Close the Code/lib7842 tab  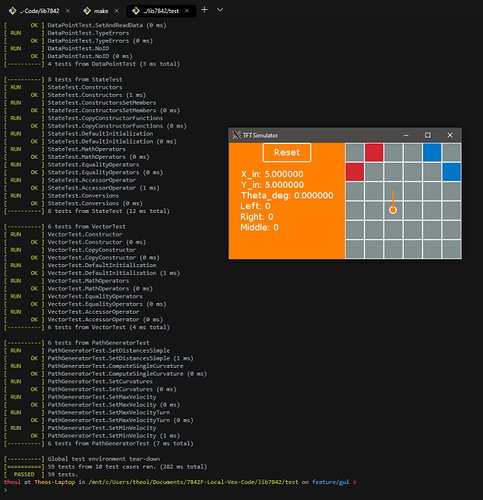68,11
